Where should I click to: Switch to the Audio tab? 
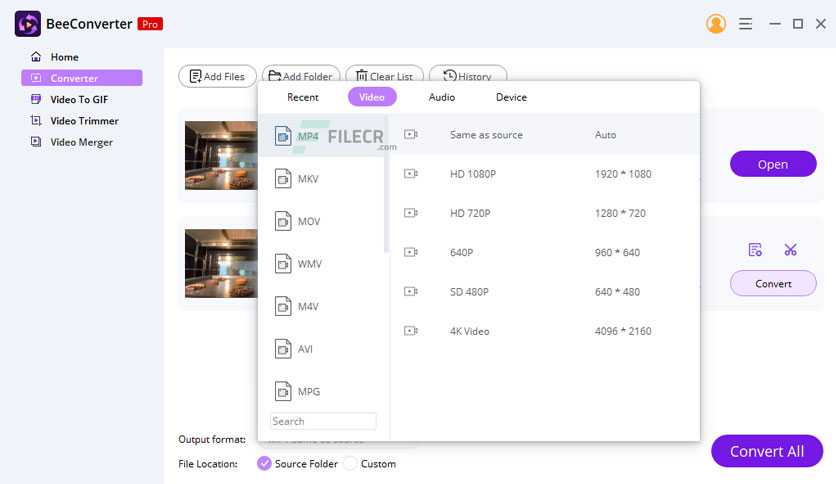click(441, 97)
